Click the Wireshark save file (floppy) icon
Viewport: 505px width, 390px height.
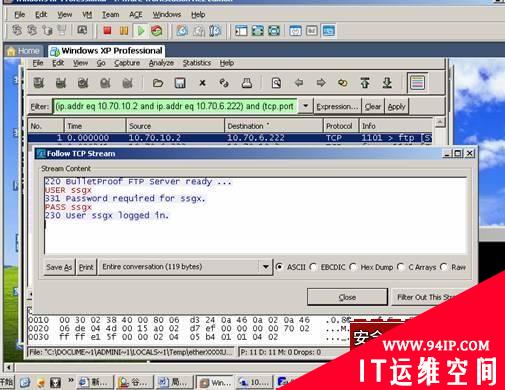180,83
